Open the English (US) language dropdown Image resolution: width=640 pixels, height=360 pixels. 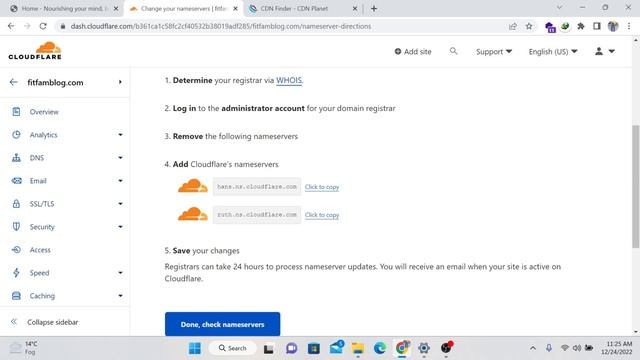[553, 51]
